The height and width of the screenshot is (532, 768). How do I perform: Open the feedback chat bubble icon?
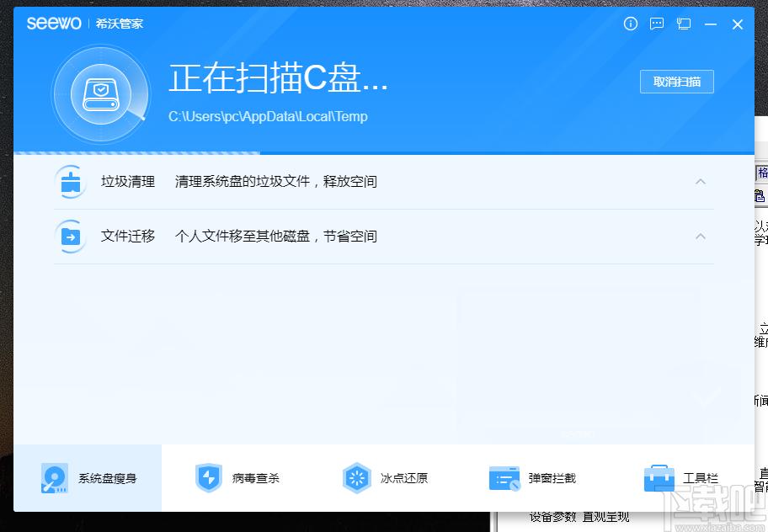656,24
